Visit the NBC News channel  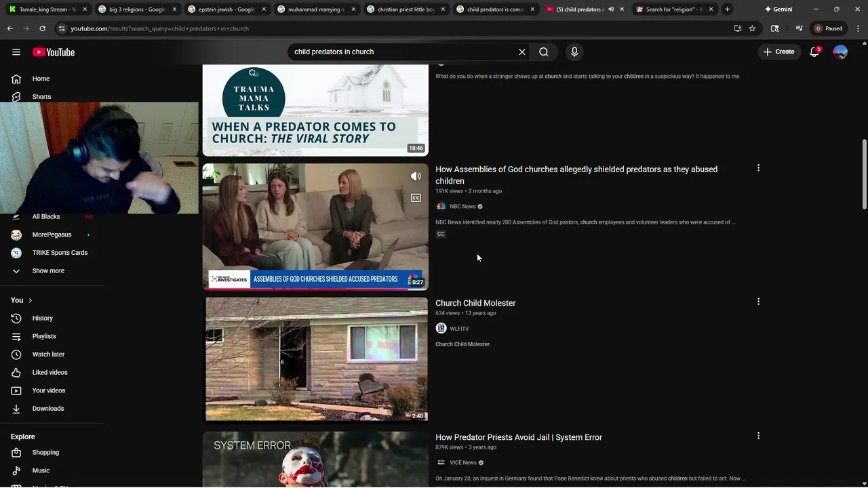[462, 206]
